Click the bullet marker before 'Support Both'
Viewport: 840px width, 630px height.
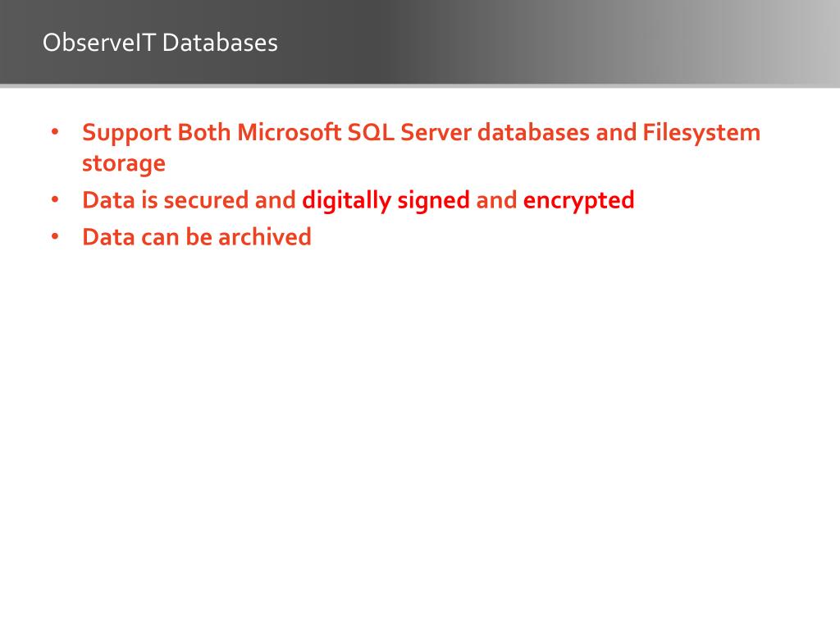[55, 132]
